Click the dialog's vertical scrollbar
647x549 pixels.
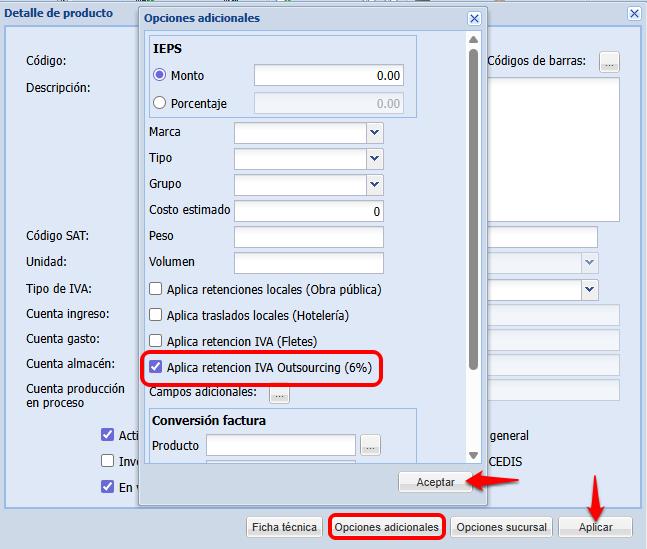click(473, 200)
